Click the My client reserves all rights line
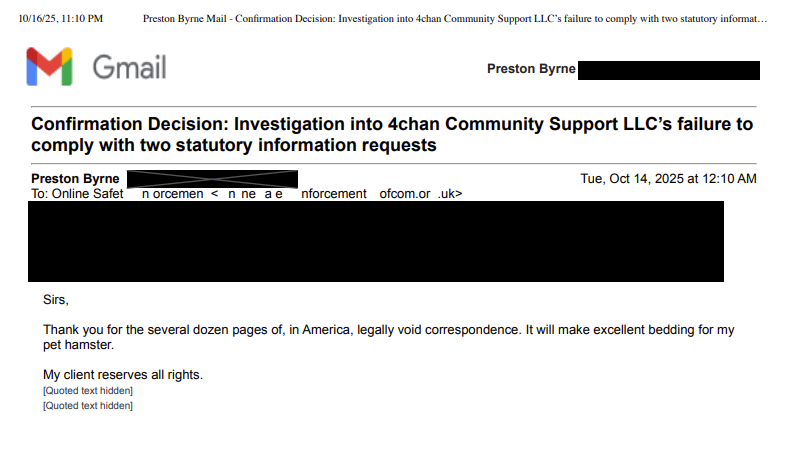 pyautogui.click(x=123, y=375)
